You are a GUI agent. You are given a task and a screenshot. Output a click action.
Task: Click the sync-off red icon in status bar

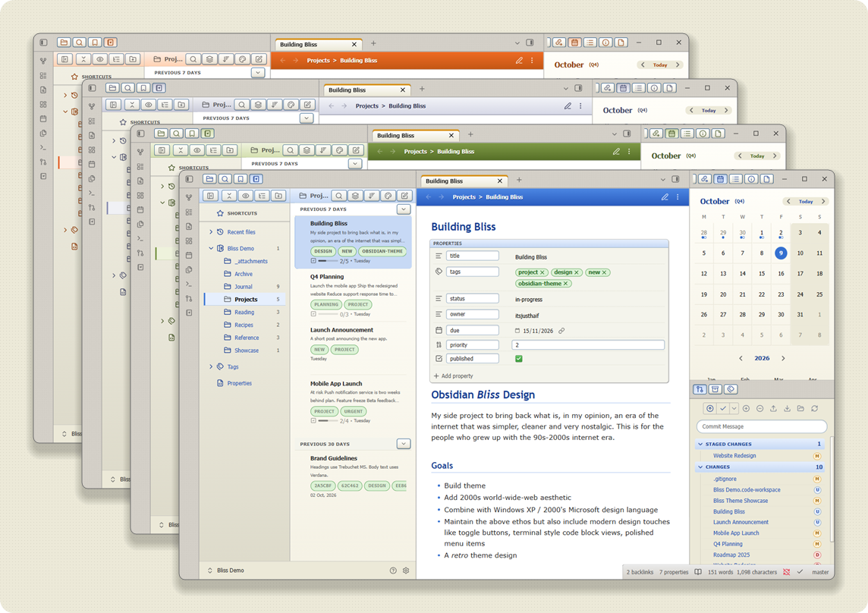(787, 572)
